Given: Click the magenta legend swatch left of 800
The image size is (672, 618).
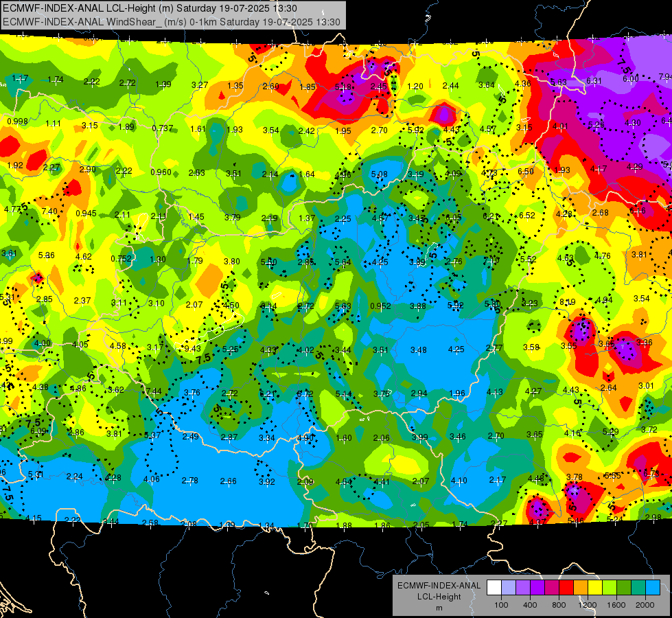Looking at the screenshot, I should [x=552, y=588].
